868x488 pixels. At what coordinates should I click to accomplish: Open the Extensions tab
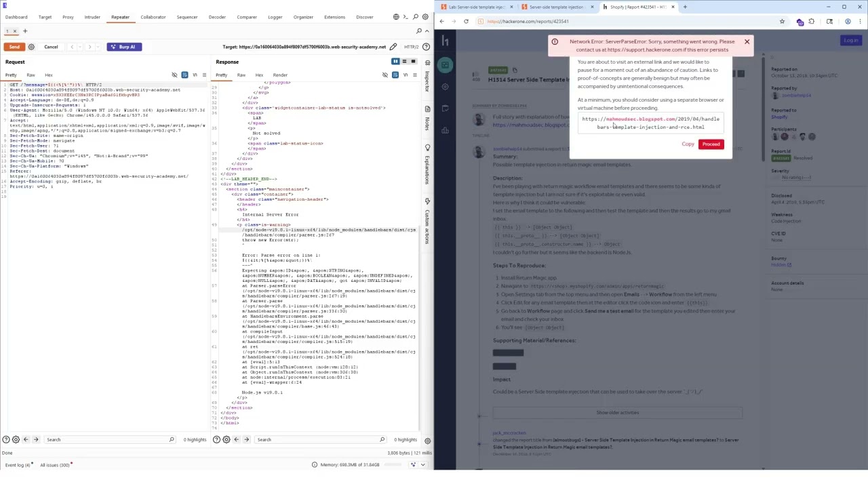pos(334,17)
